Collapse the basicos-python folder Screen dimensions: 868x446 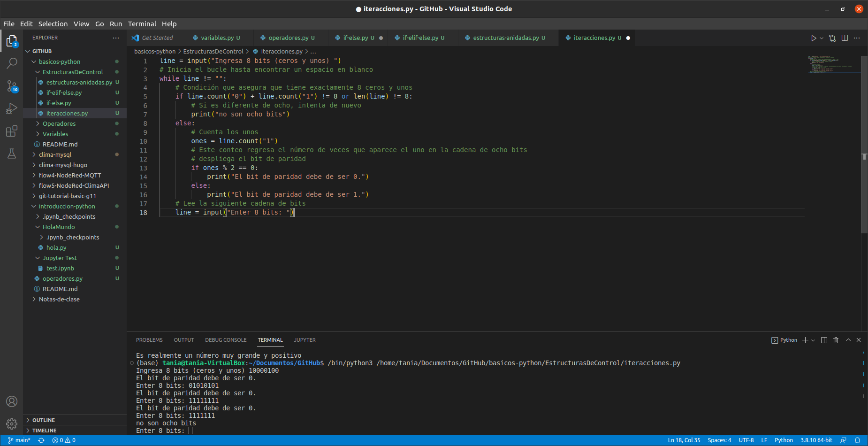point(75,62)
